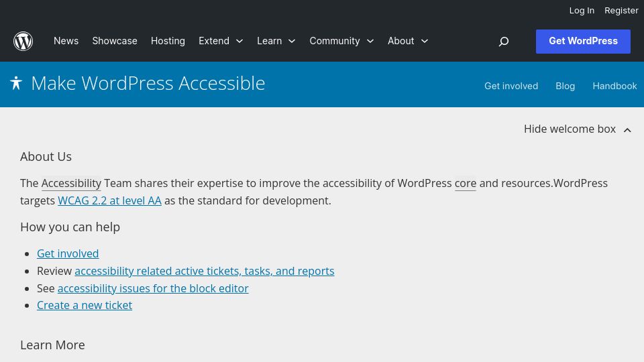644x362 pixels.
Task: Open the Make WordPress Accessible title link
Action: click(148, 83)
